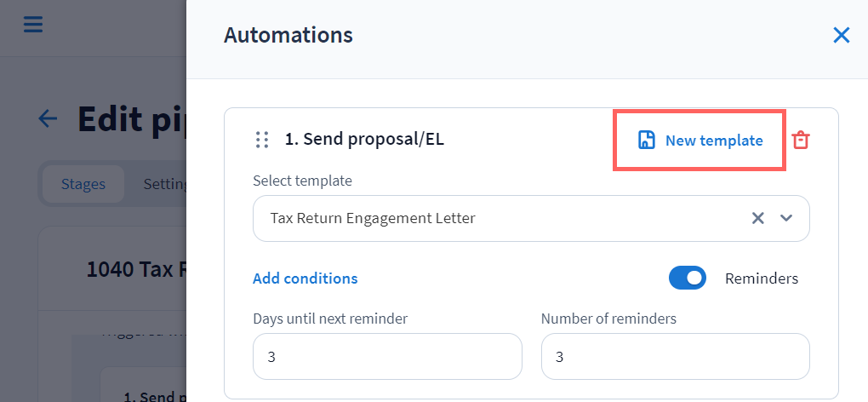Click the New template text label
This screenshot has height=402, width=868.
point(713,141)
